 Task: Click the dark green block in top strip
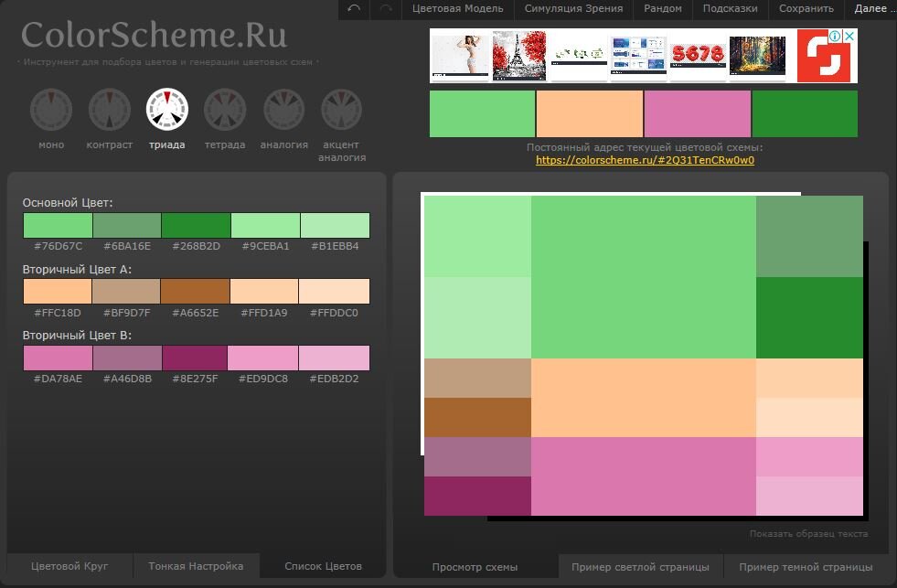pos(805,113)
